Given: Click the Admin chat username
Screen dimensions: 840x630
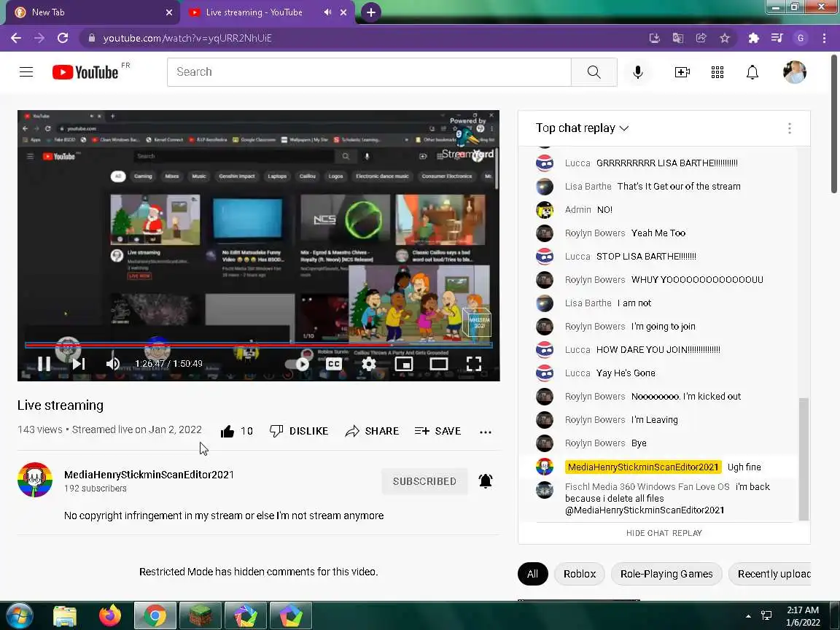Looking at the screenshot, I should (577, 209).
